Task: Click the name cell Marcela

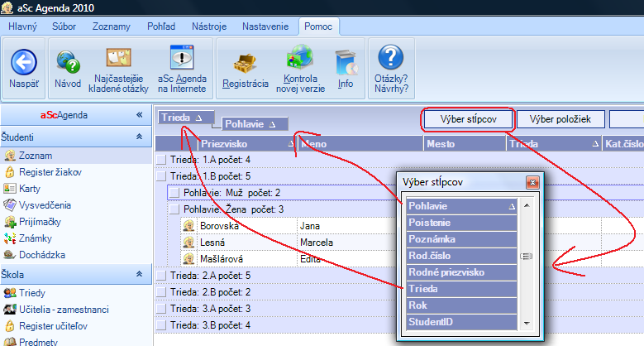Action: coord(317,243)
